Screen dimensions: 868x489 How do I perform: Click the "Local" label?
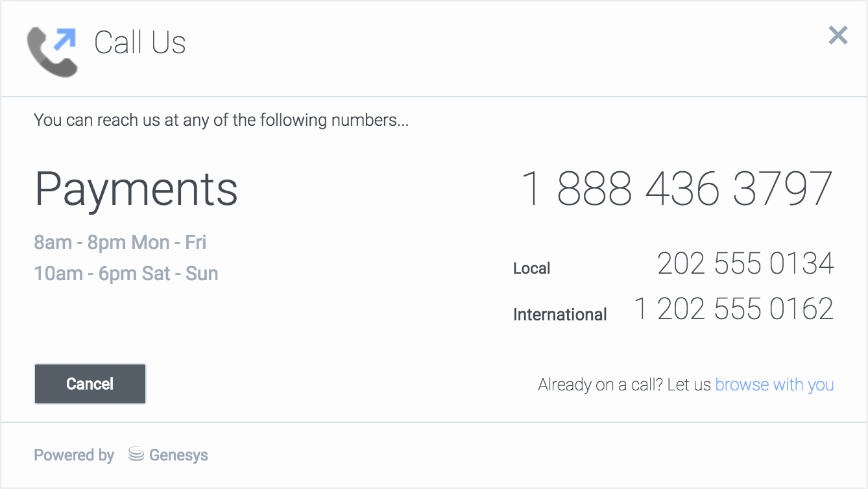531,268
